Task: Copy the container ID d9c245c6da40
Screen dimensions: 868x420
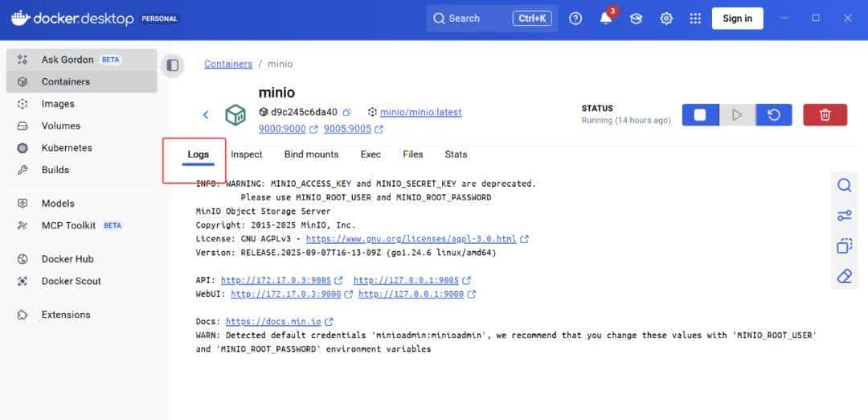Action: coord(346,112)
